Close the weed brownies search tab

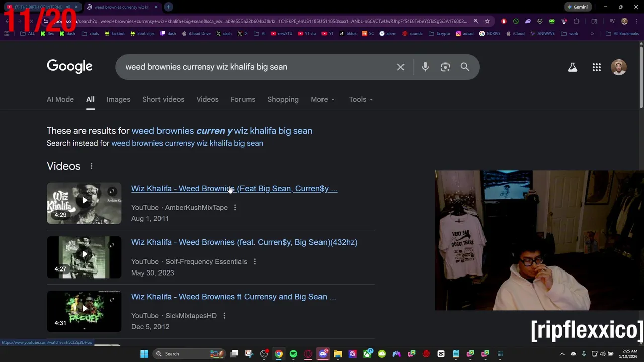coord(156,7)
